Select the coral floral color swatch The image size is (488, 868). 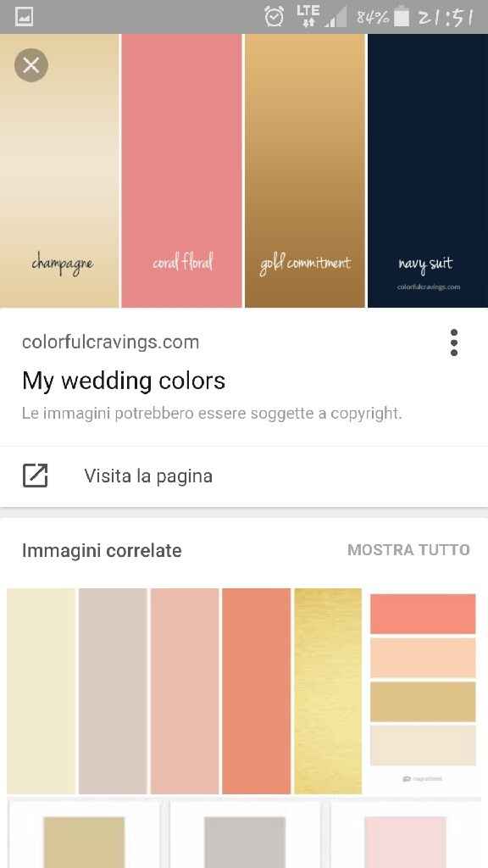(x=182, y=170)
